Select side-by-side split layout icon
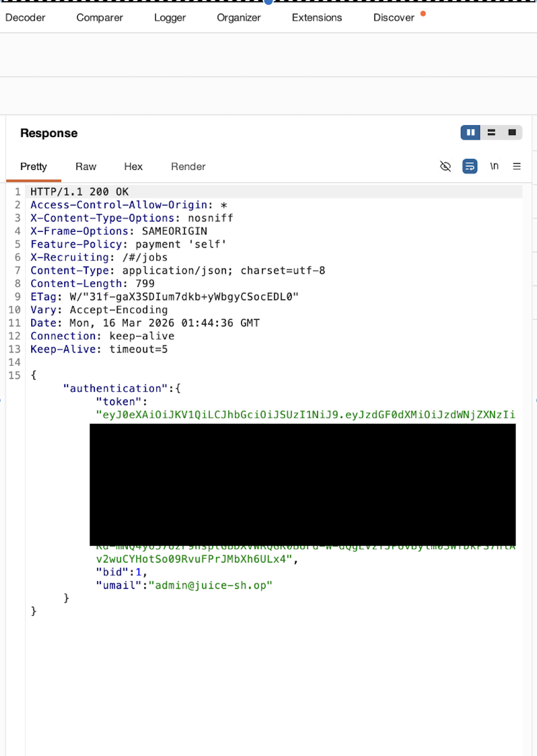 pos(471,132)
